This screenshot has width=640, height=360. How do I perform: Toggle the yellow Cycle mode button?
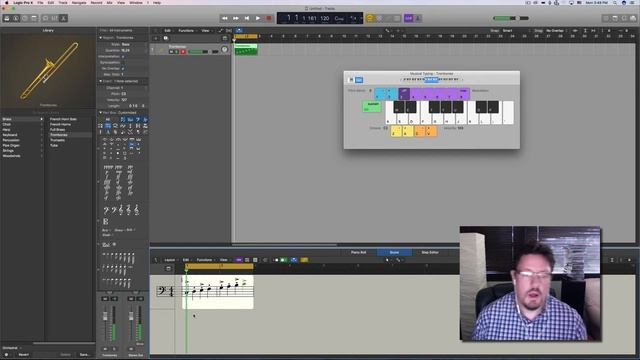point(370,18)
